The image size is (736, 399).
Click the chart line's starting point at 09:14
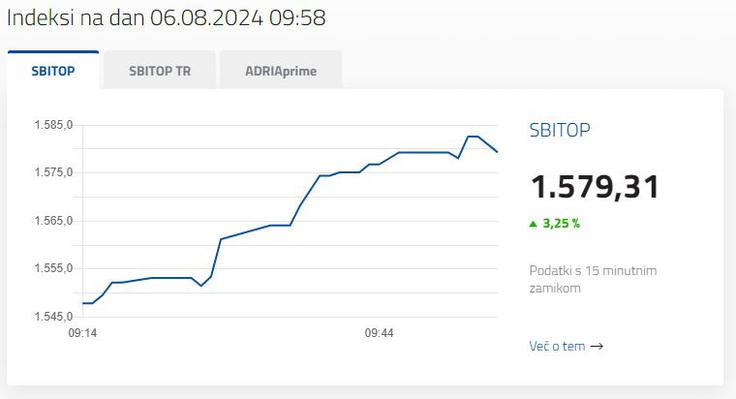83,303
